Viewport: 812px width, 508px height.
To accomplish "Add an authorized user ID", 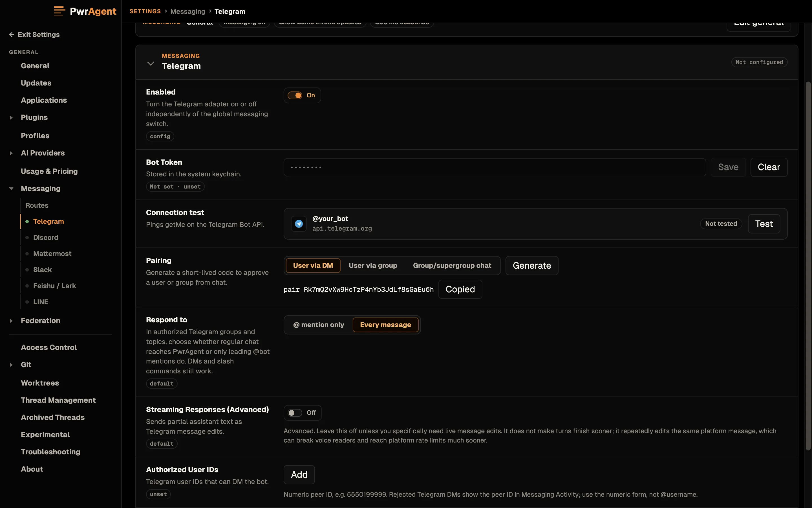I will 299,475.
